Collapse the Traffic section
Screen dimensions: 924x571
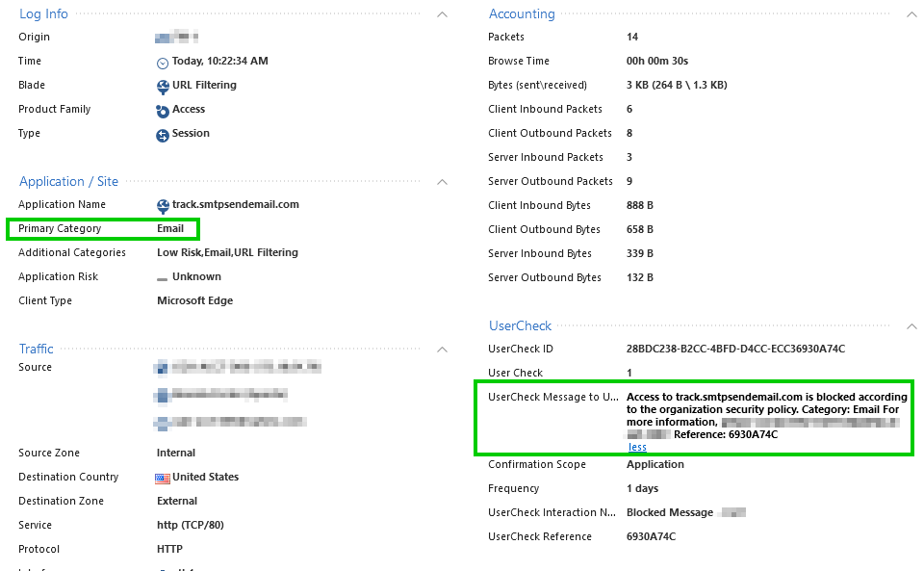(x=441, y=349)
